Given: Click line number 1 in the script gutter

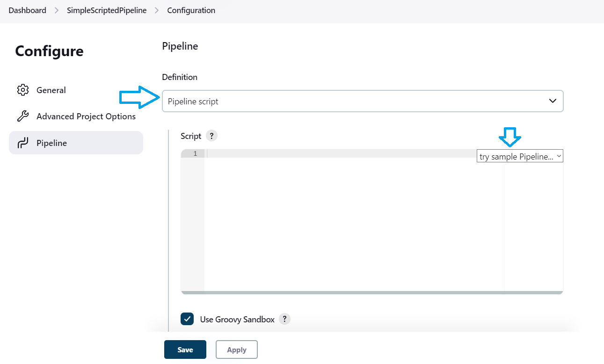Looking at the screenshot, I should pos(195,153).
